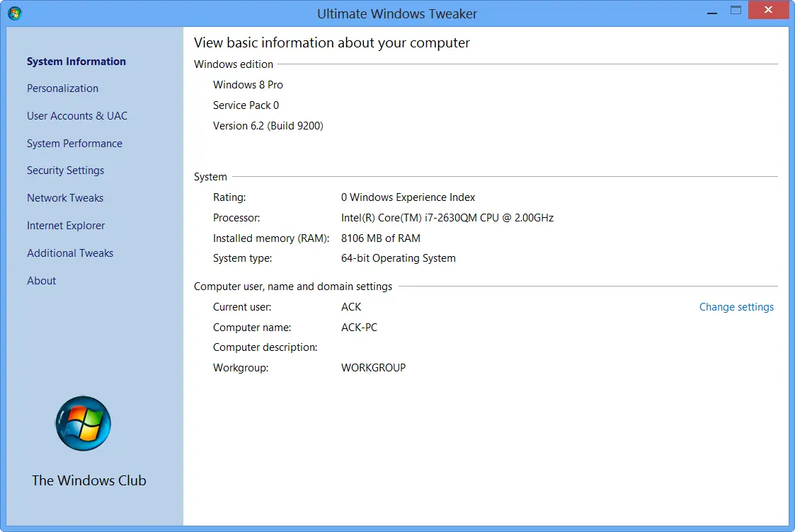Viewport: 795px width, 532px height.
Task: Switch to System Performance tweaks
Action: (74, 144)
